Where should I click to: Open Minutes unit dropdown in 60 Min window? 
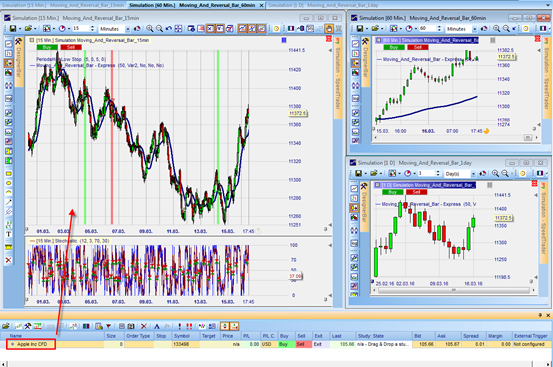474,29
